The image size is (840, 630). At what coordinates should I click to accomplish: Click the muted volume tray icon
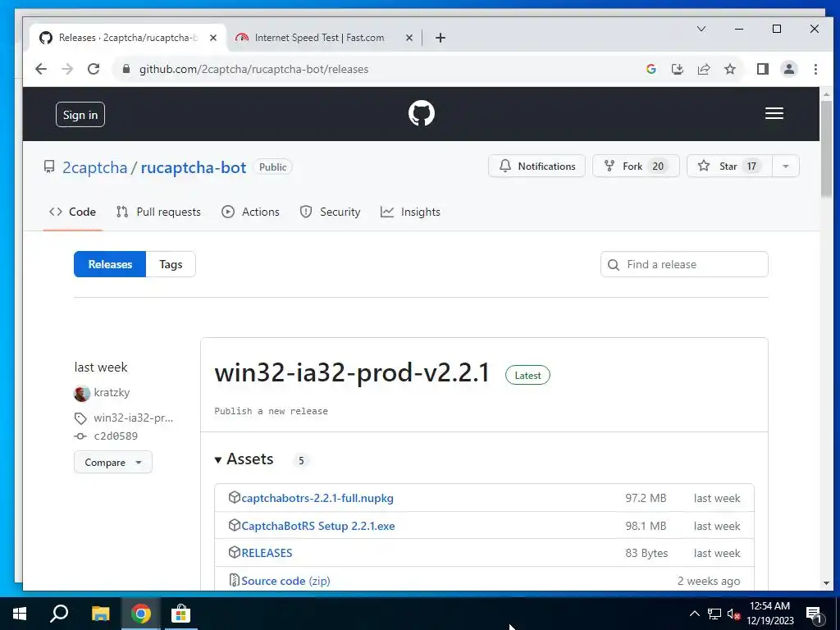pyautogui.click(x=733, y=614)
